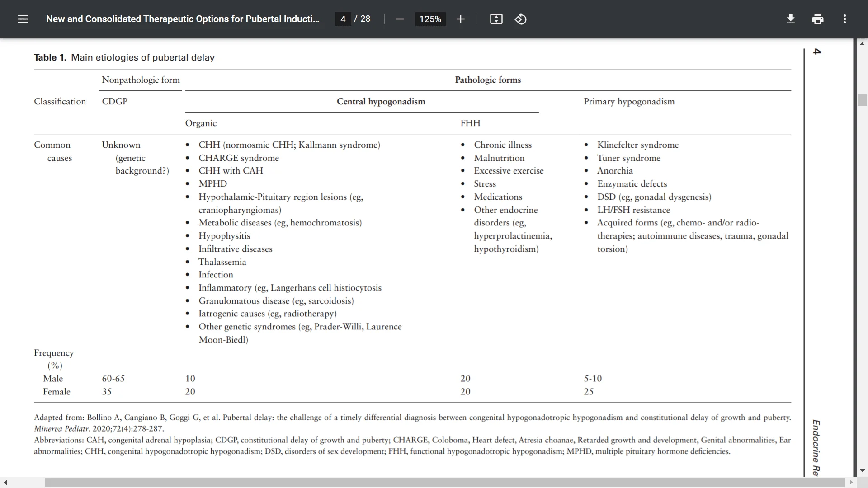Zoom out with the minus icon
Screen dimensions: 868x488
point(400,19)
